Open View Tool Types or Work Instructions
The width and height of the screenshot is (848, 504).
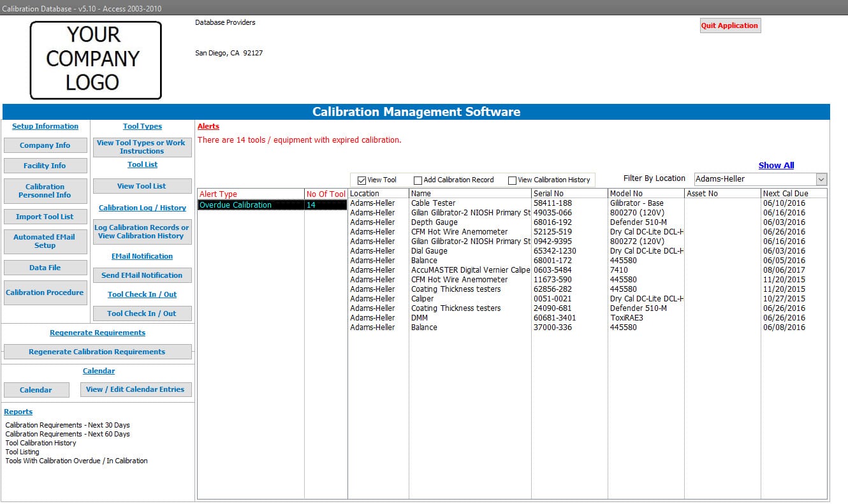click(x=142, y=147)
